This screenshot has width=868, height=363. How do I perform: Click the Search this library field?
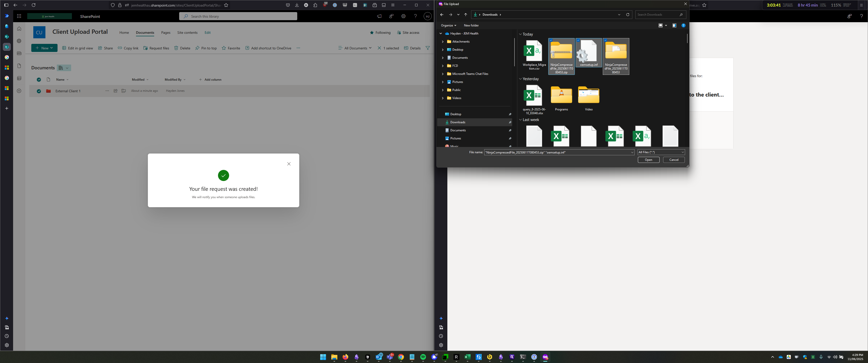point(238,16)
